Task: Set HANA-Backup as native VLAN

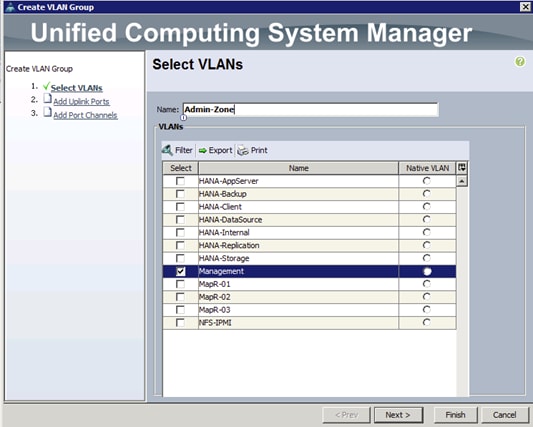Action: [x=427, y=194]
